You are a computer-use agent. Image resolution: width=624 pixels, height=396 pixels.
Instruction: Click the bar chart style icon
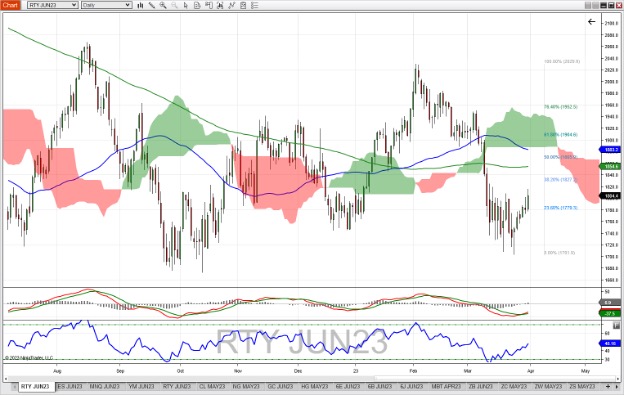(x=140, y=5)
